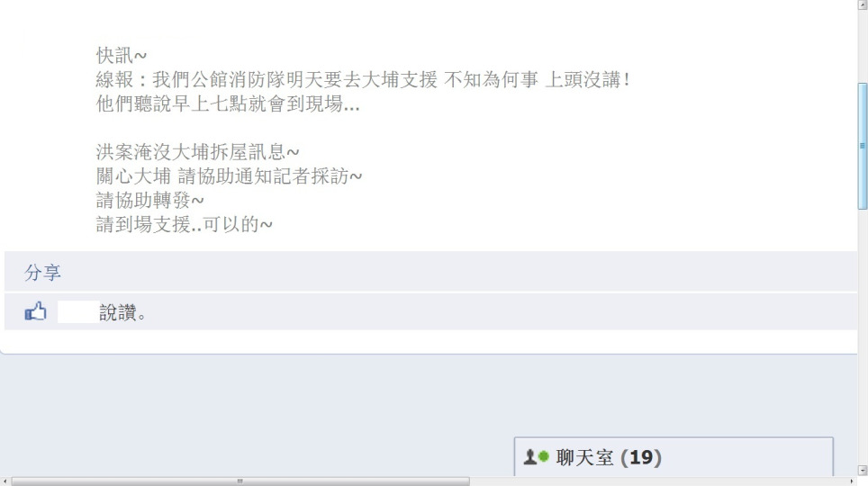Click the 說讚。 text label
Viewport: 868px width, 486px height.
(x=122, y=312)
